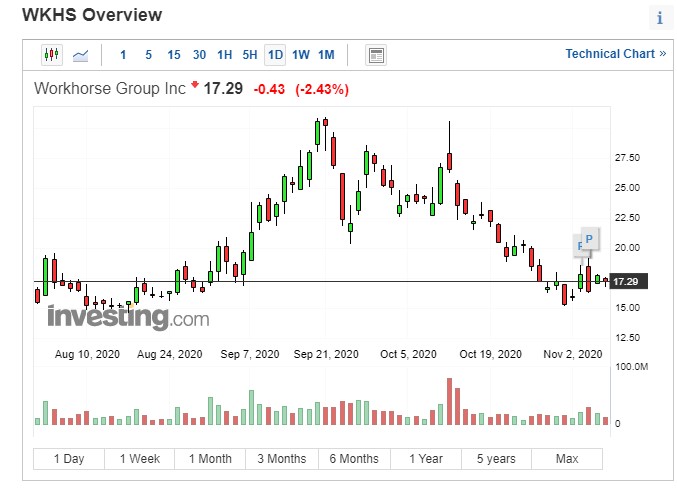The image size is (677, 490).
Task: Switch to the area line chart icon
Action: [80, 55]
